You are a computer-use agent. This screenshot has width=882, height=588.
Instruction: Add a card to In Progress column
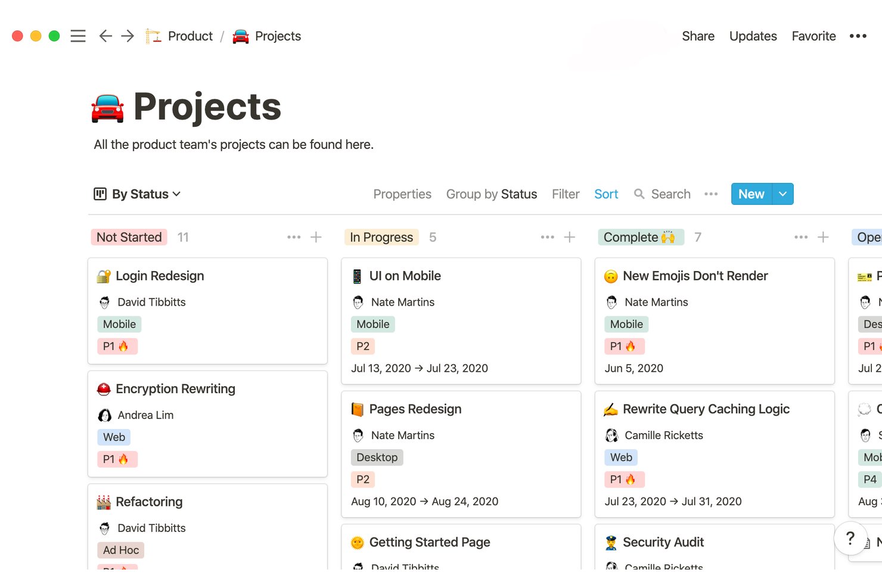[x=570, y=237]
